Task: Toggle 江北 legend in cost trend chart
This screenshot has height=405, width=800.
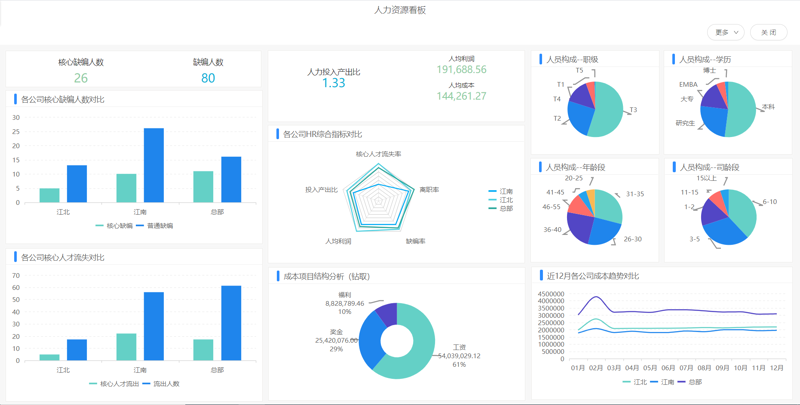Action: [x=635, y=382]
